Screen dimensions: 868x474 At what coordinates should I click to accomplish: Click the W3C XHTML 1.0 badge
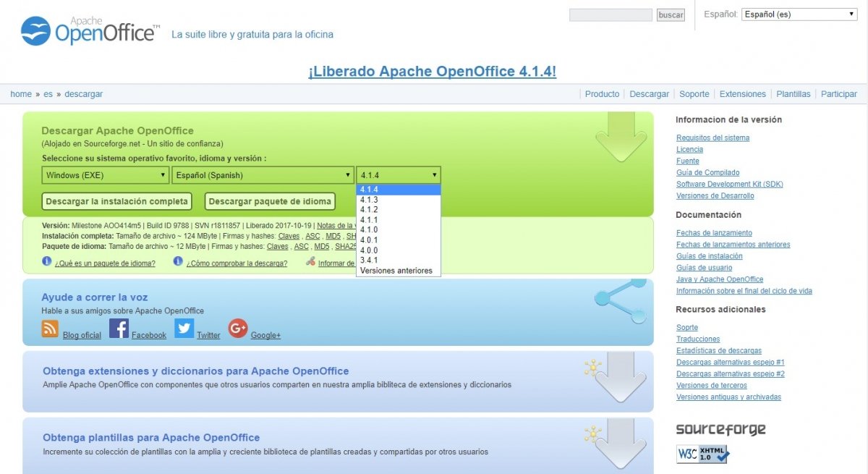[702, 454]
